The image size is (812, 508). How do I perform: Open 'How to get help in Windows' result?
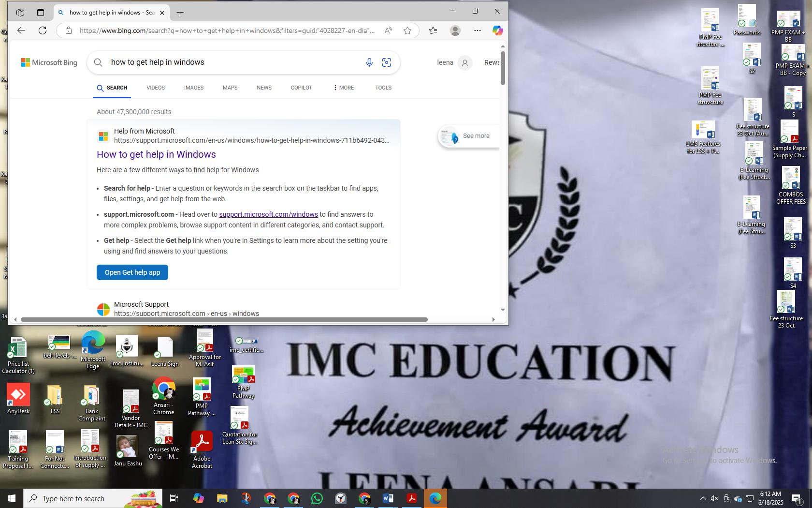coord(156,154)
